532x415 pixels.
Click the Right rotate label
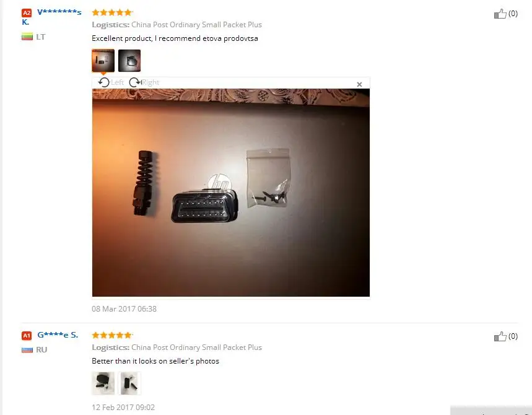point(150,82)
